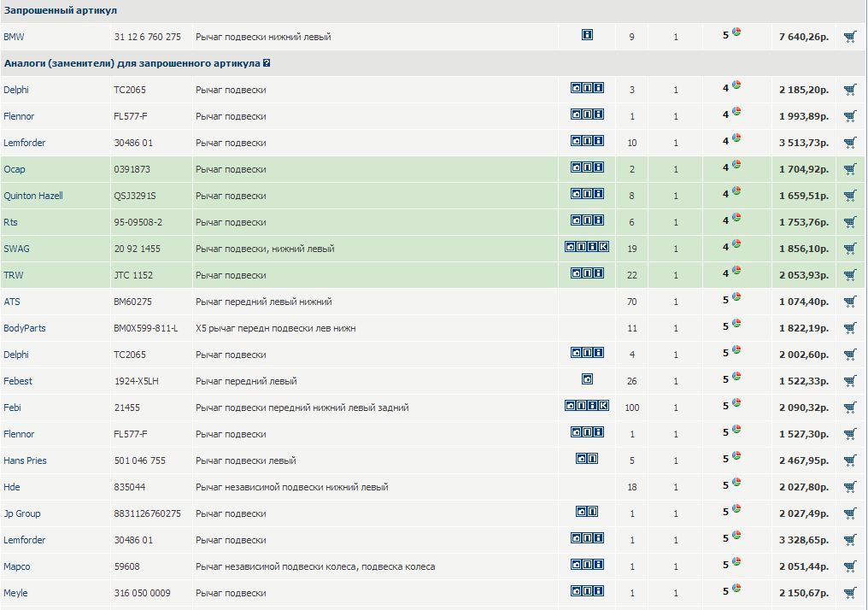Add Febi 21455 to the cart
The height and width of the screenshot is (610, 868).
click(x=850, y=408)
